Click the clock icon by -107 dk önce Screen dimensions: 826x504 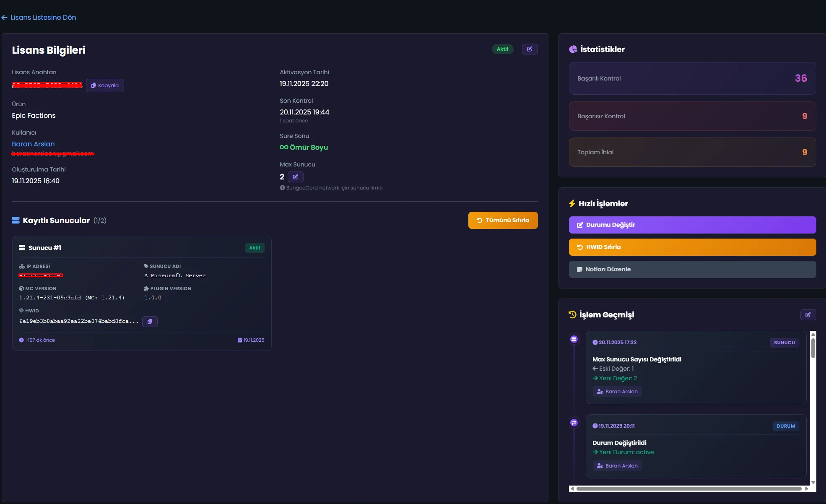[21, 340]
